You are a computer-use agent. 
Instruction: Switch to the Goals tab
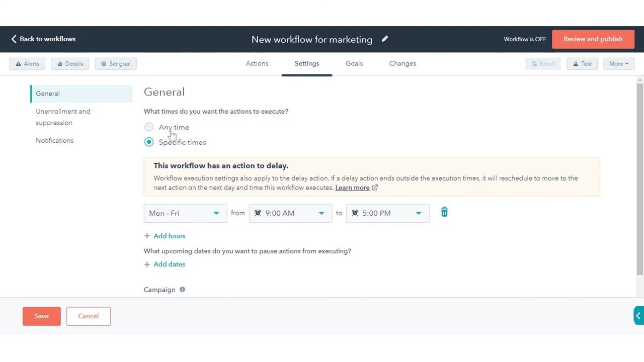tap(354, 63)
